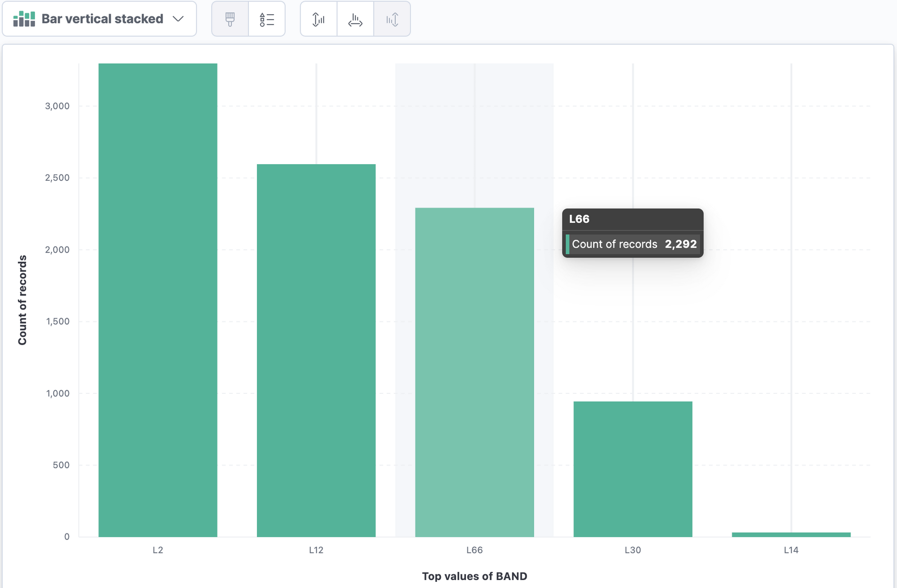
Task: Click the 3,000 y-axis tick label
Action: [57, 106]
